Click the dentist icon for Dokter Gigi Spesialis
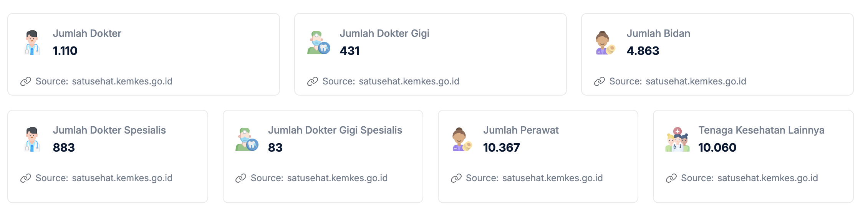Image resolution: width=868 pixels, height=205 pixels. click(247, 139)
